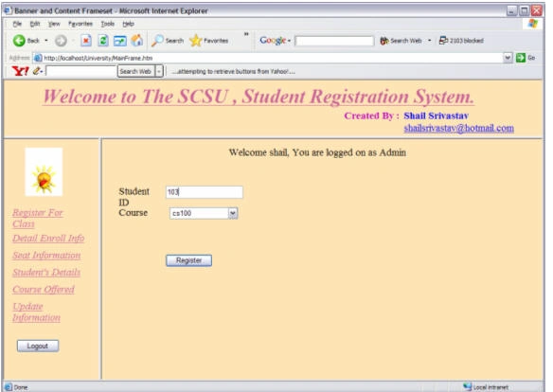
Task: Click the sun image in the sidebar
Action: [44, 172]
